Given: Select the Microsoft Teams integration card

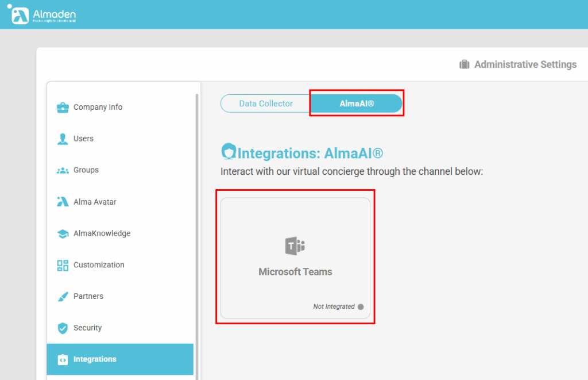Looking at the screenshot, I should point(295,257).
